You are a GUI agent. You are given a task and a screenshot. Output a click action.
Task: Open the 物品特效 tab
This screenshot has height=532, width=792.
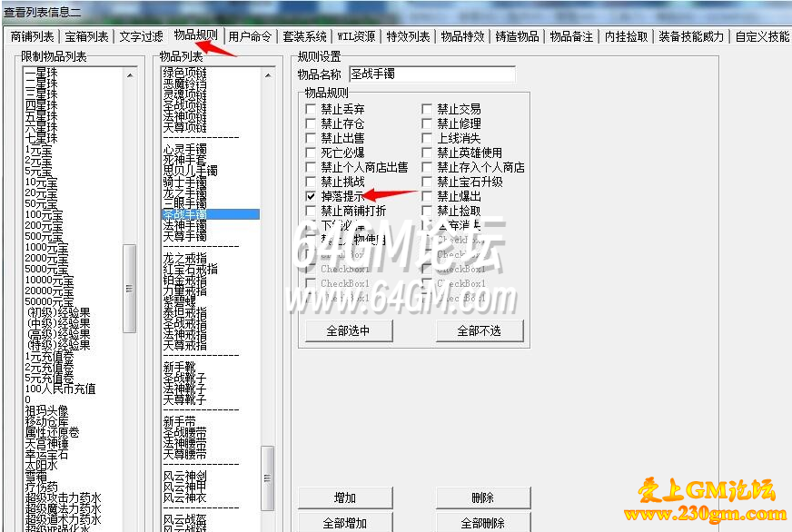tap(462, 36)
